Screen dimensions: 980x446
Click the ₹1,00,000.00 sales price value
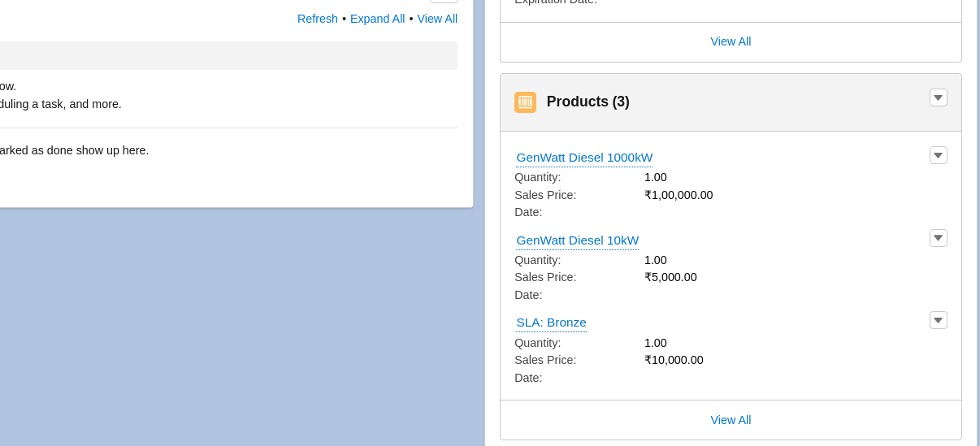tap(679, 195)
